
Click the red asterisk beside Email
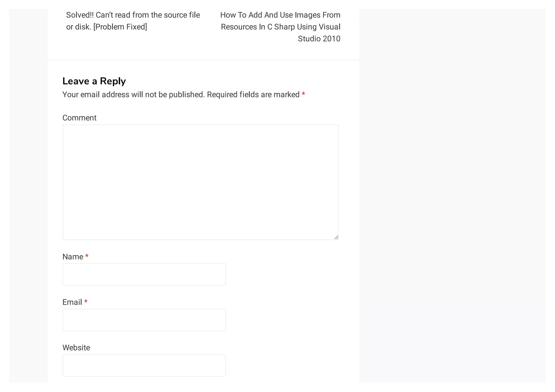86,302
